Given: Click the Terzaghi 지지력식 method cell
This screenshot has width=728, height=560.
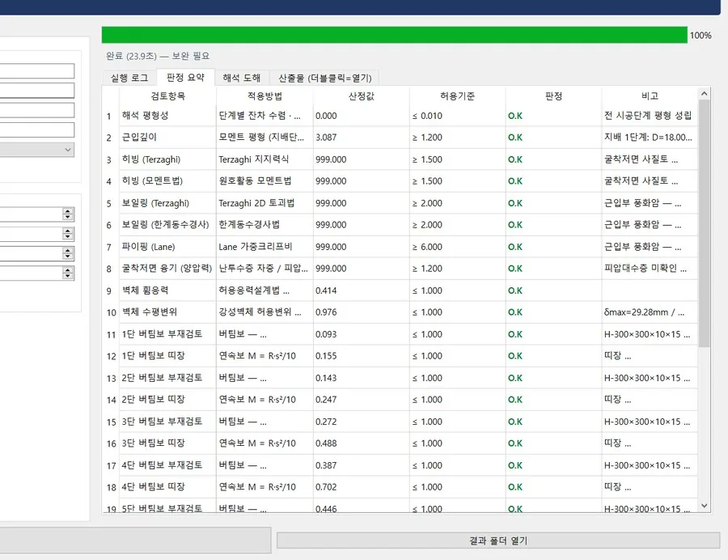Looking at the screenshot, I should coord(265,159).
